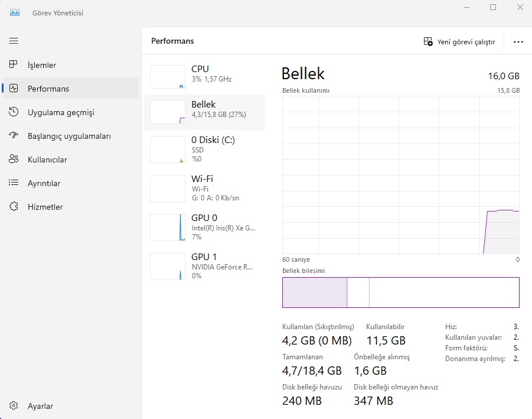Click the Hız: label
The image size is (532, 419).
(451, 327)
